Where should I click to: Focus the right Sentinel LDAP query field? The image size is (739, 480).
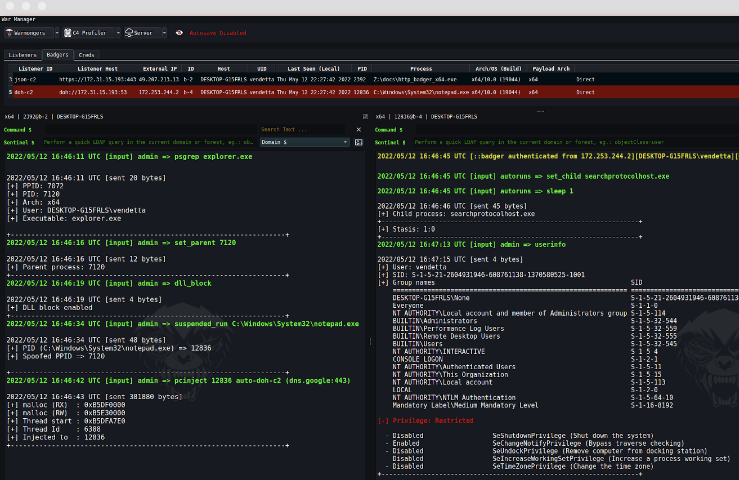(576, 142)
